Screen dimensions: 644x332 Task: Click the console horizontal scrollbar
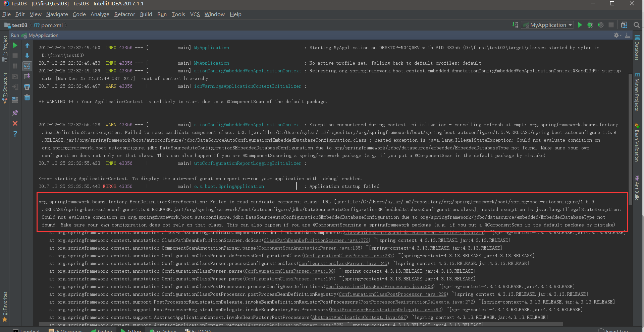tap(301, 324)
